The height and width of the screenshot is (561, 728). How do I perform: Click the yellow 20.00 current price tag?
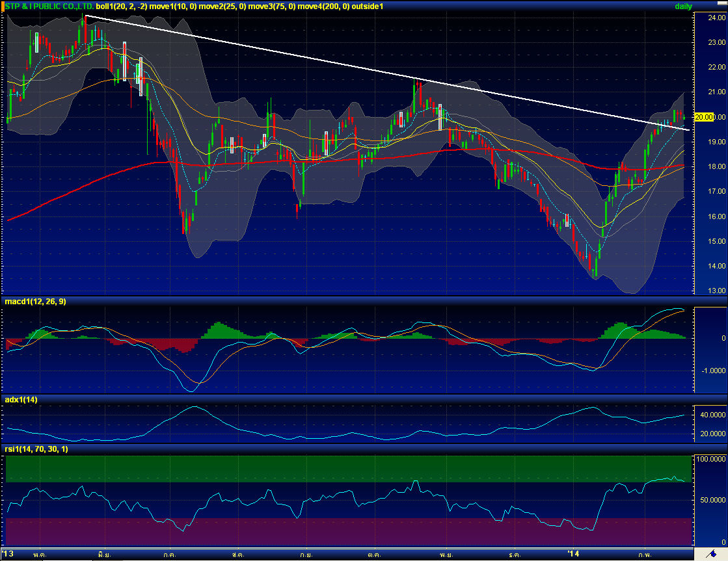704,117
